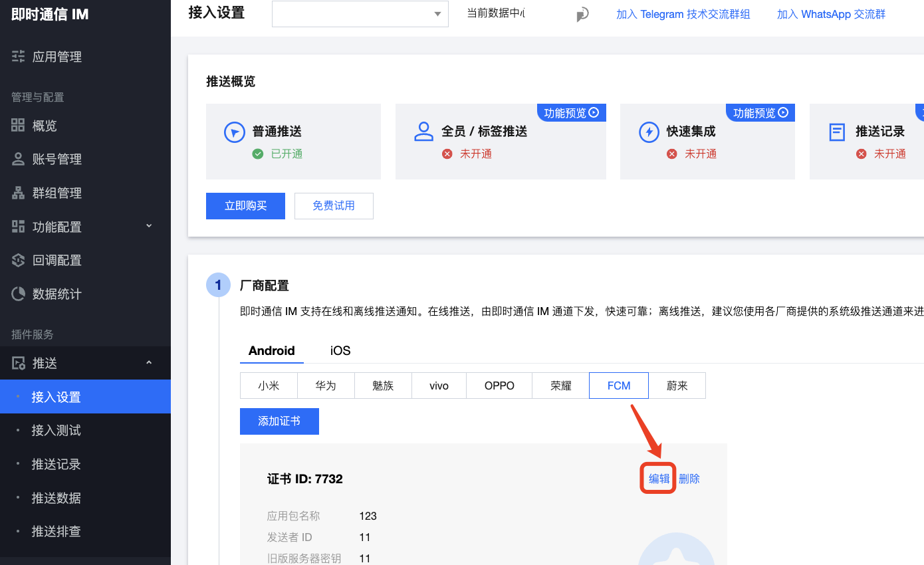The width and height of the screenshot is (924, 565).
Task: Click the 旧版服务器密钥 value 11
Action: tap(365, 558)
